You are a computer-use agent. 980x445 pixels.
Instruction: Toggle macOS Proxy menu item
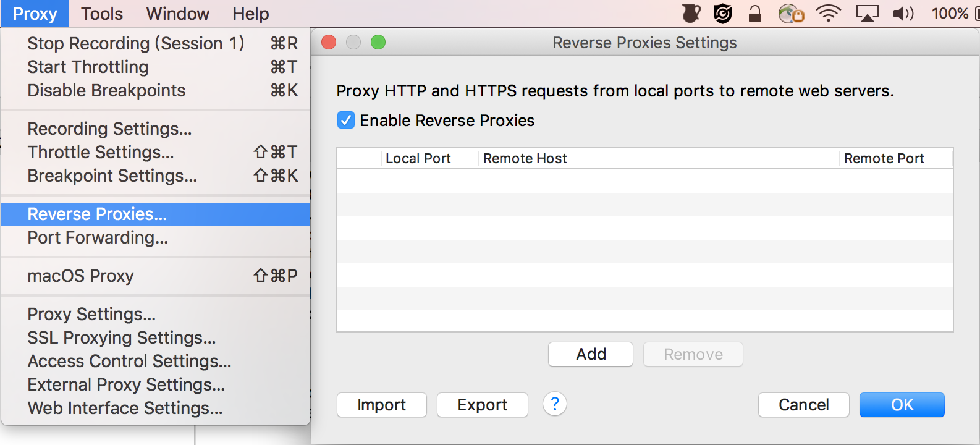(x=156, y=276)
